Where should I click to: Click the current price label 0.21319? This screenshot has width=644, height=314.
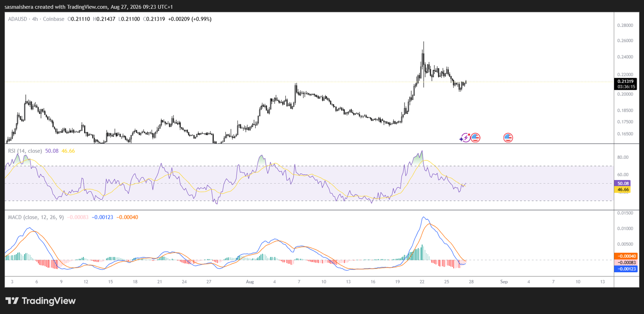(625, 81)
